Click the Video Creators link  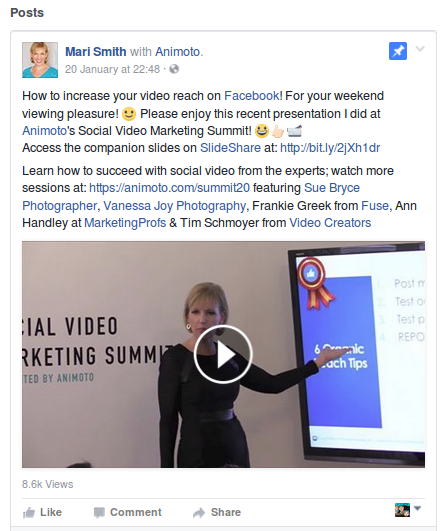[x=330, y=223]
